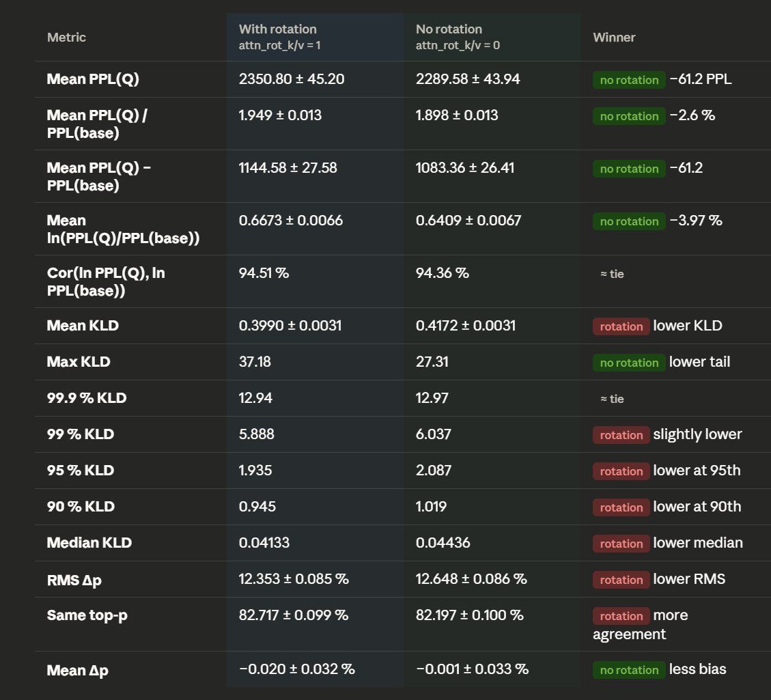
Task: Click 'no rotation' badge beside 'less bias'
Action: (629, 670)
